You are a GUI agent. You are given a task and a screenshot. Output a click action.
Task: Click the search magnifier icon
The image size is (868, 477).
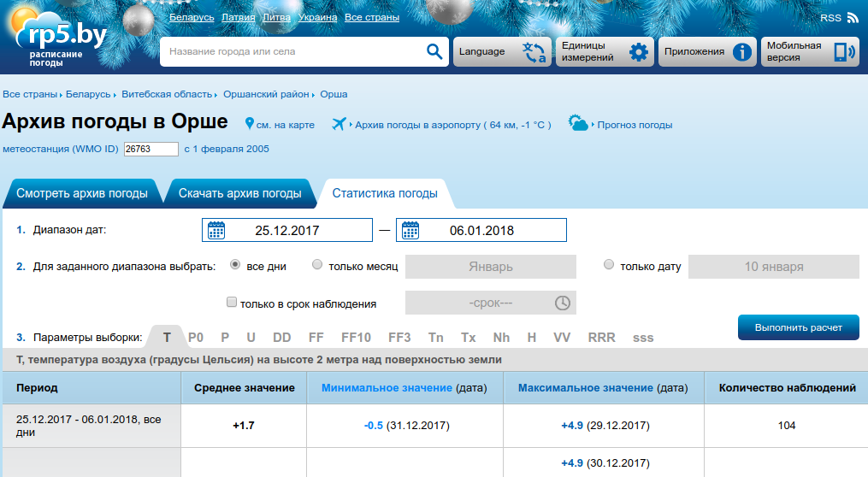pos(434,52)
